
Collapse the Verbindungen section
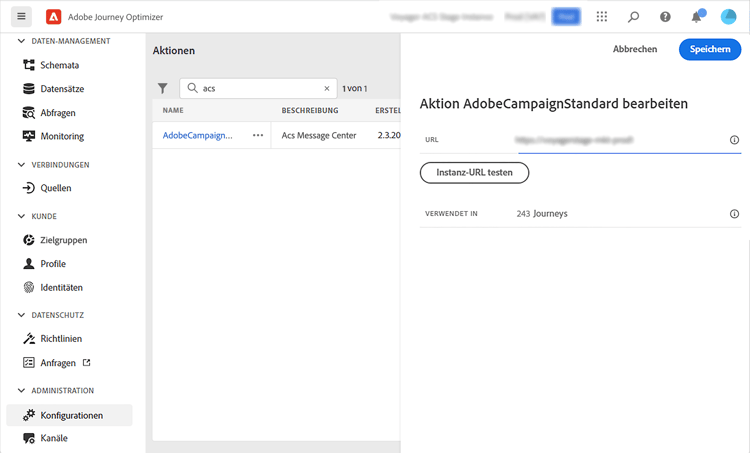(x=21, y=165)
